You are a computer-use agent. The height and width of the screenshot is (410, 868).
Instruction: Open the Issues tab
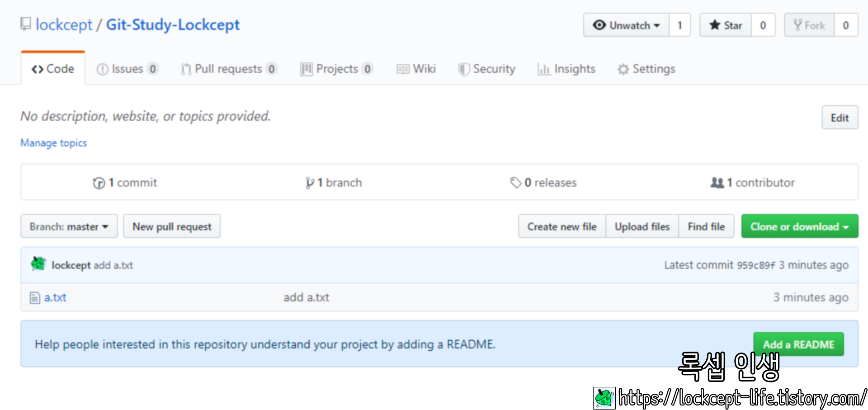click(127, 69)
